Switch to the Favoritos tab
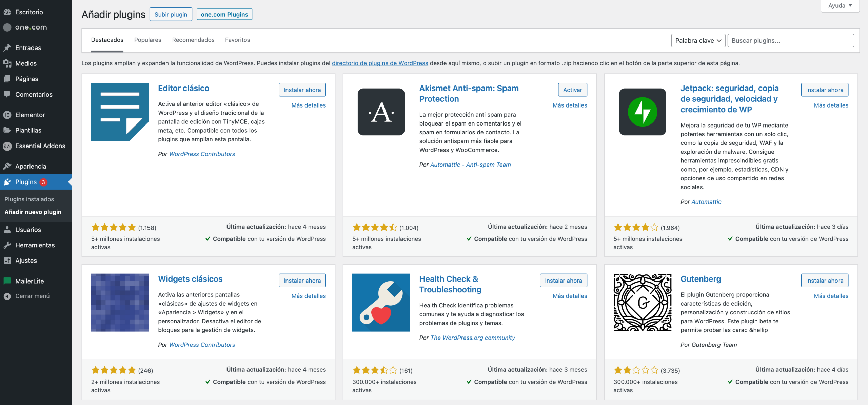 click(237, 40)
